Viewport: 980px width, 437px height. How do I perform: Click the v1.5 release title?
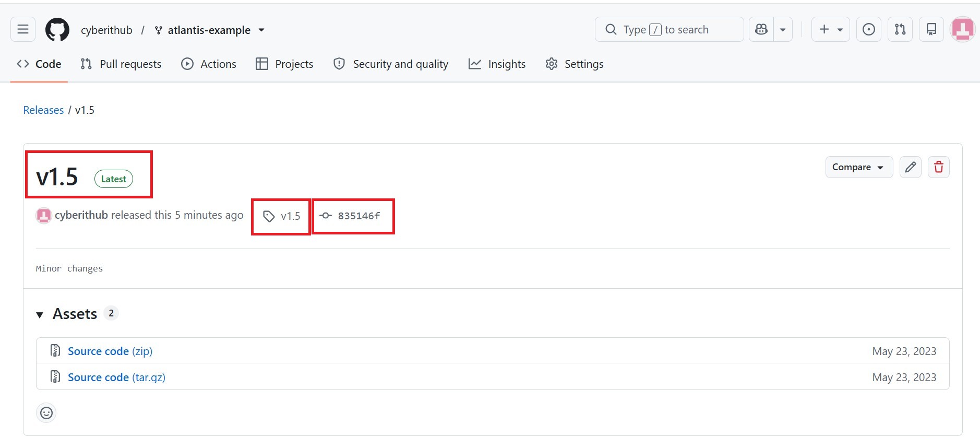click(x=57, y=177)
